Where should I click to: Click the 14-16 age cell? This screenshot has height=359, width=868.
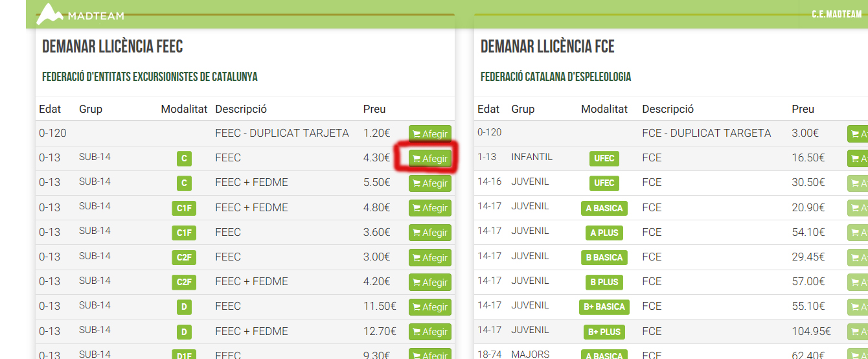pos(490,181)
